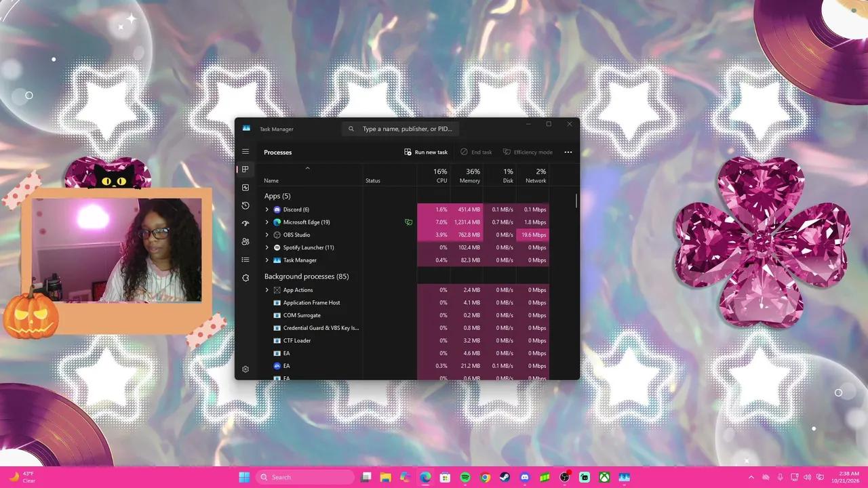Click the End task button
This screenshot has height=488, width=868.
click(476, 152)
